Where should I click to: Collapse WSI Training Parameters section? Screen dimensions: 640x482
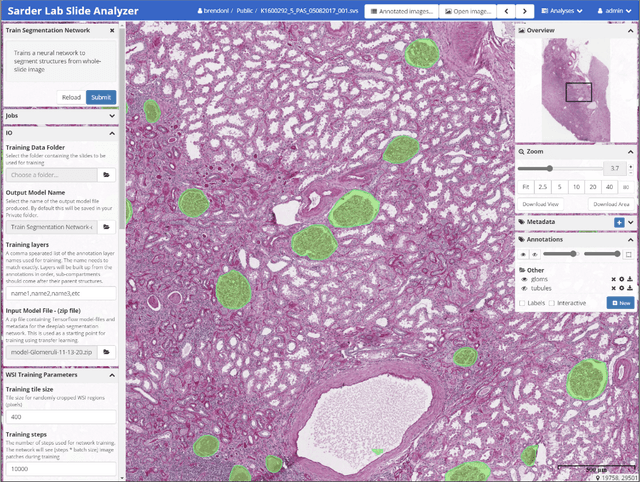point(112,375)
